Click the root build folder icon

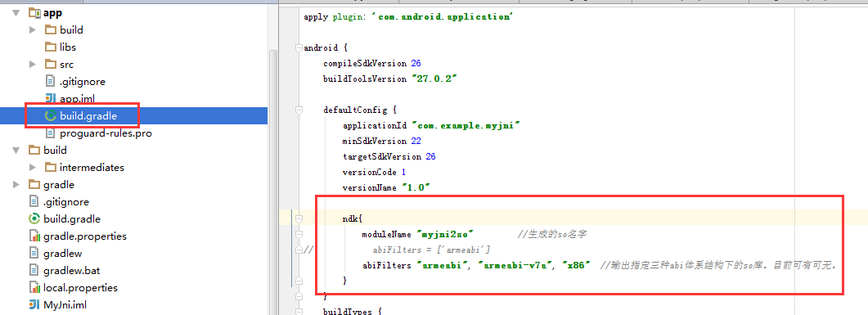point(34,150)
